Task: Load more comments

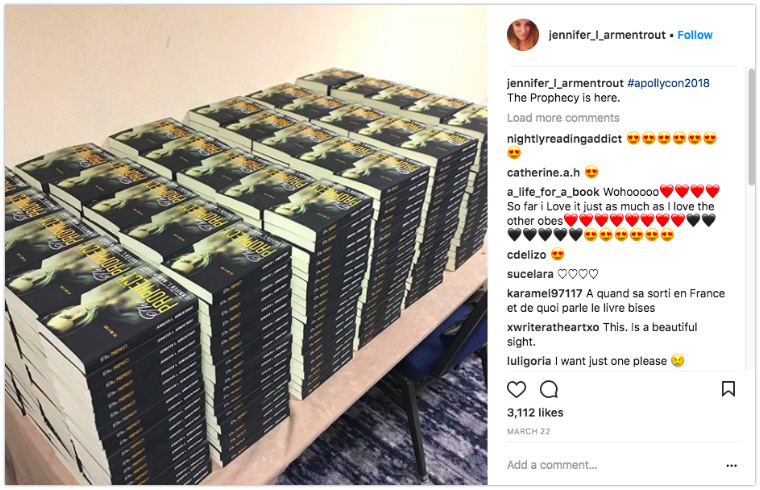Action: click(x=563, y=118)
